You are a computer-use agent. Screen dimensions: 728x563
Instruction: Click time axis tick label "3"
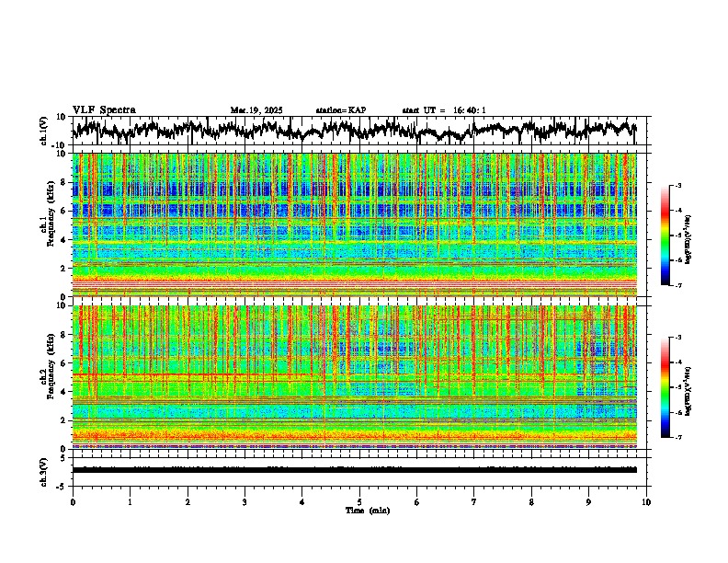tap(245, 502)
